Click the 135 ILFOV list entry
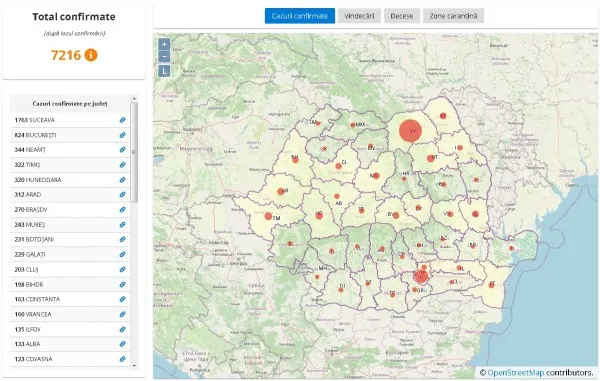The width and height of the screenshot is (600, 381). (70, 329)
